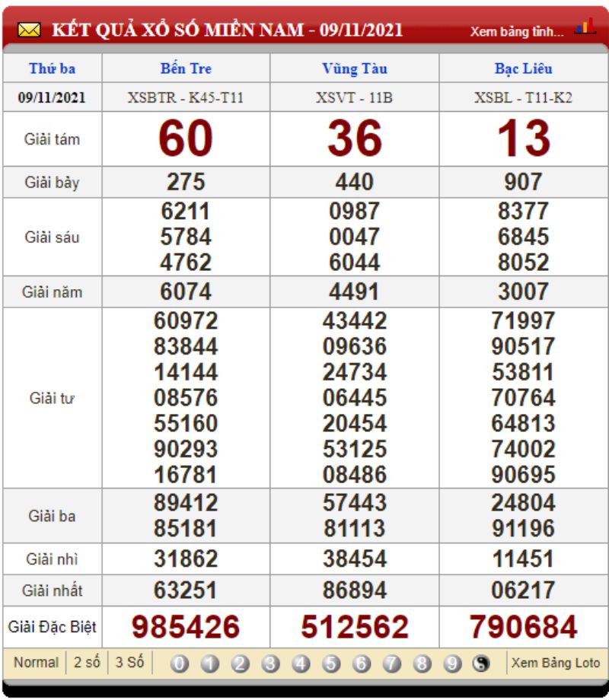Select giải sáu number 8052

(x=523, y=262)
